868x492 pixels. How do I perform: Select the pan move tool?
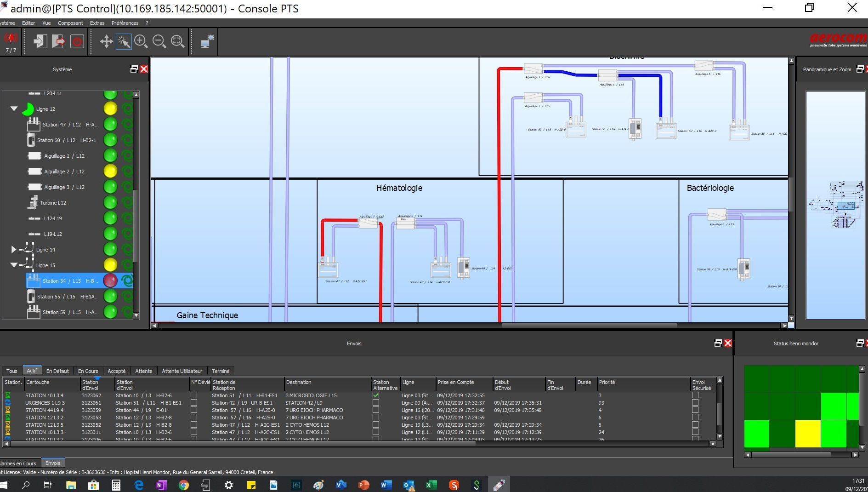click(106, 41)
